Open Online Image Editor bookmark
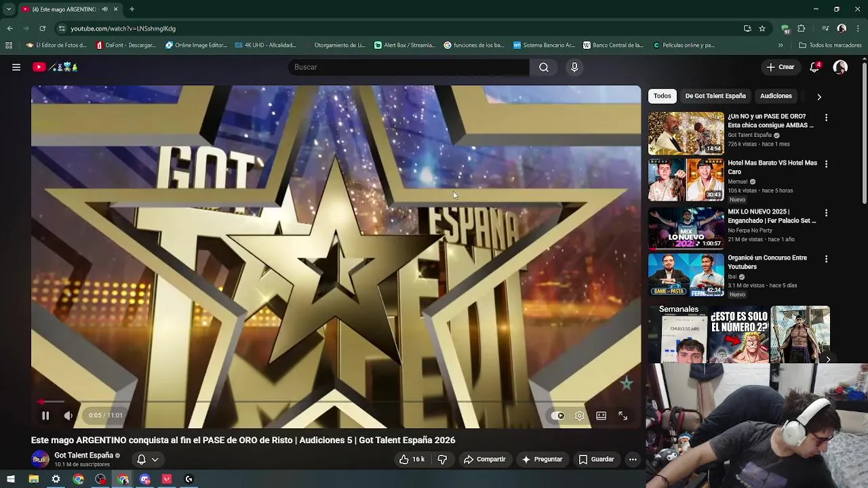 196,45
